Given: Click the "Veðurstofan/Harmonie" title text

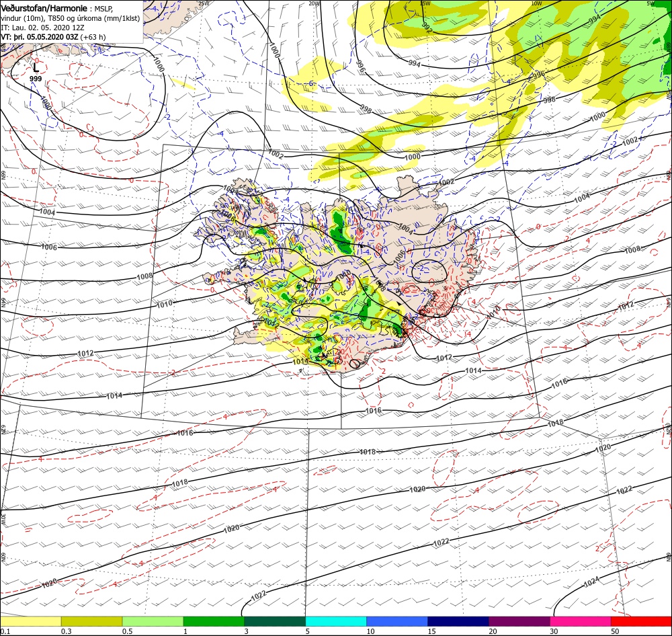Looking at the screenshot, I should point(44,9).
